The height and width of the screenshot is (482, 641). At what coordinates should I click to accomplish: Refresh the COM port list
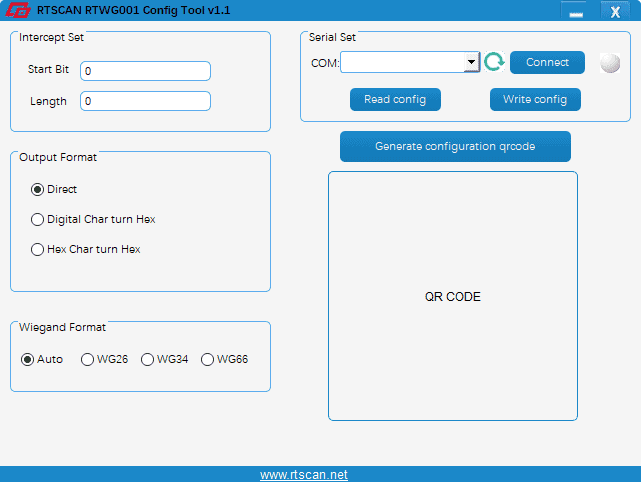(494, 62)
